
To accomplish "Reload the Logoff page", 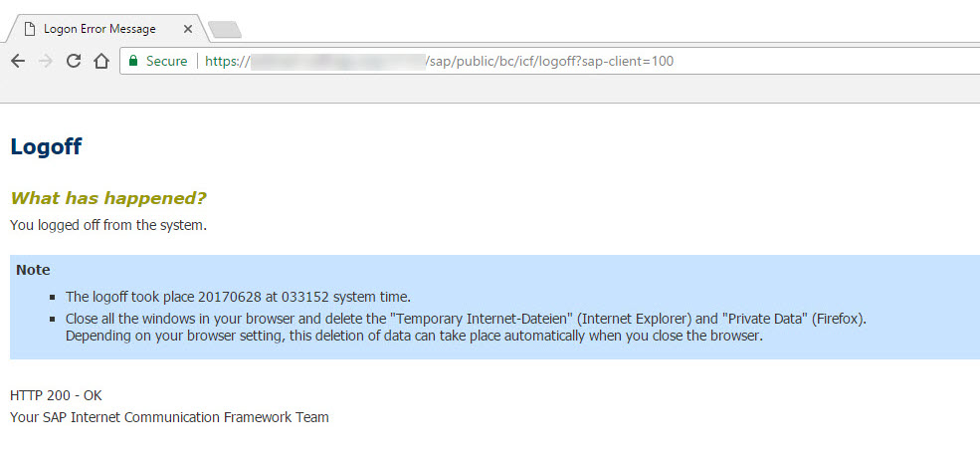I will click(x=74, y=61).
